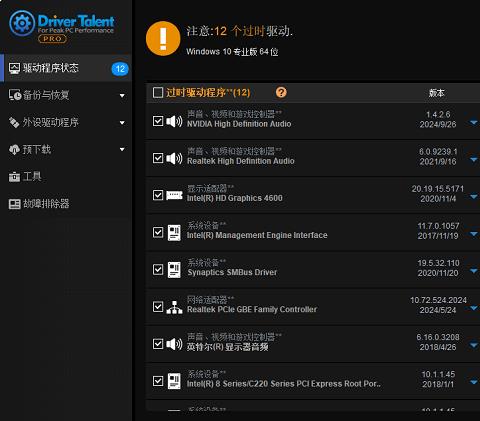Uncheck Intel 8 Series PCI Express Root Port checkbox
This screenshot has height=421, width=480.
pyautogui.click(x=158, y=381)
